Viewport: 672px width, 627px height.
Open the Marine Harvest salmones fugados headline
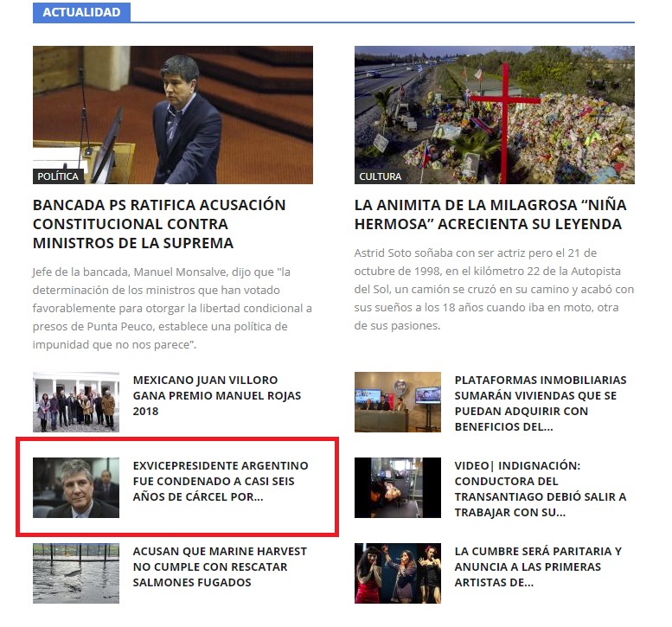(210, 566)
